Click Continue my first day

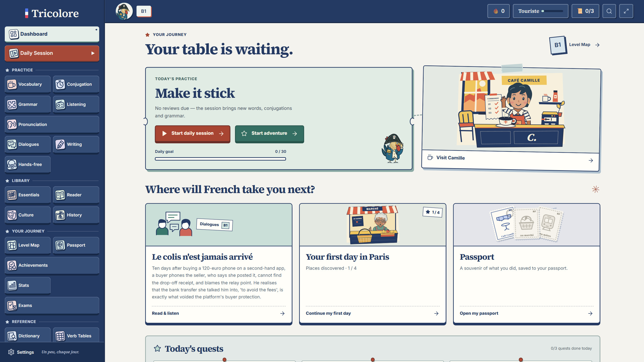[x=372, y=313]
